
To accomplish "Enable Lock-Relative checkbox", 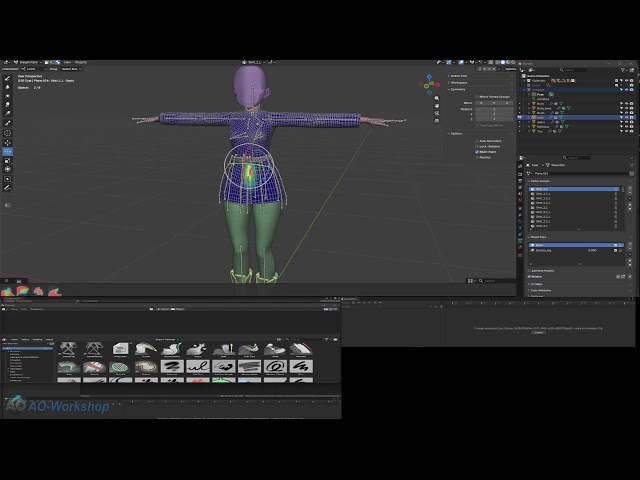I will (x=477, y=146).
